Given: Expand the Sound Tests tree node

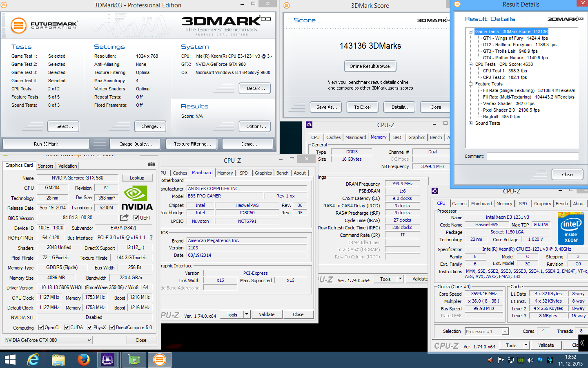Looking at the screenshot, I should tap(471, 123).
